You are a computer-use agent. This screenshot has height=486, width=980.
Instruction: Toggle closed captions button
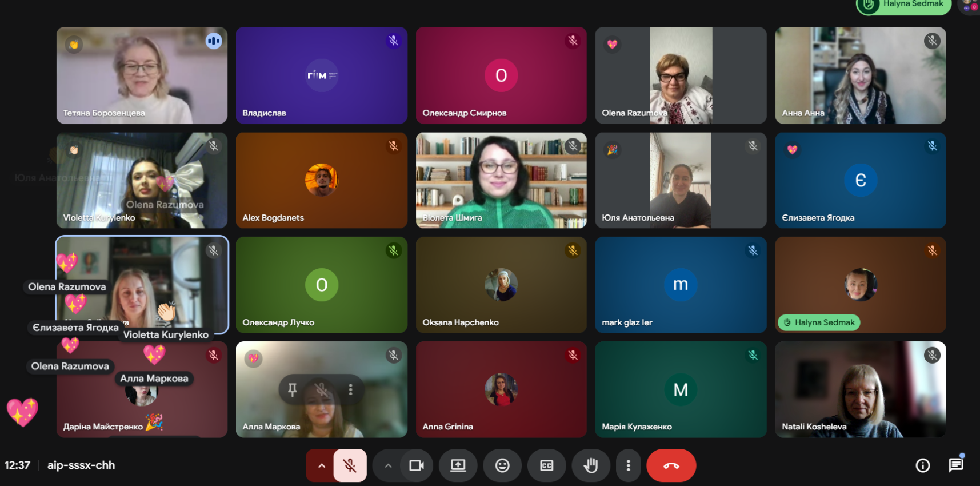(x=546, y=465)
